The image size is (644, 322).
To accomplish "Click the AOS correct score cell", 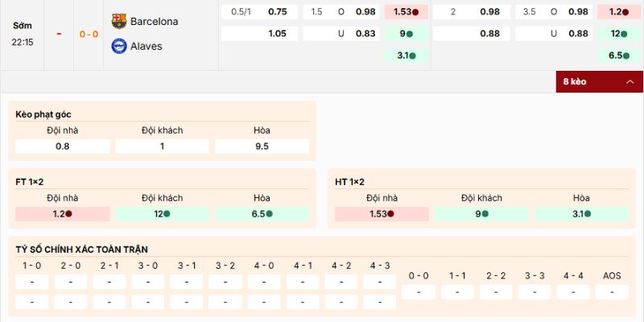I will pyautogui.click(x=612, y=291).
